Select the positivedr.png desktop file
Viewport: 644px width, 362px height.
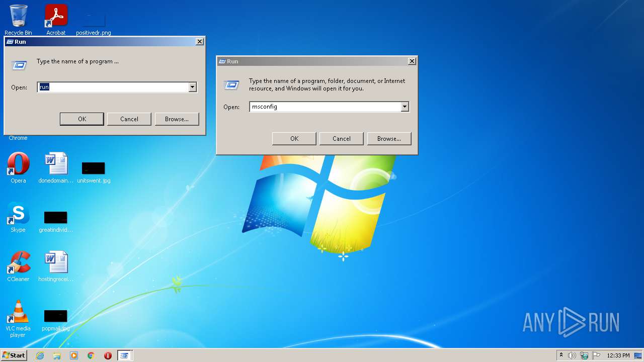[x=93, y=23]
